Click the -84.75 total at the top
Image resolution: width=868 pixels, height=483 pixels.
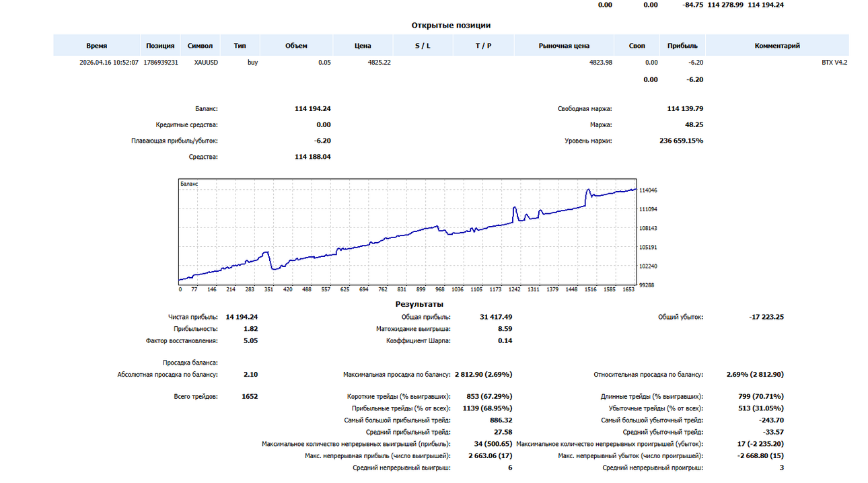pyautogui.click(x=692, y=5)
